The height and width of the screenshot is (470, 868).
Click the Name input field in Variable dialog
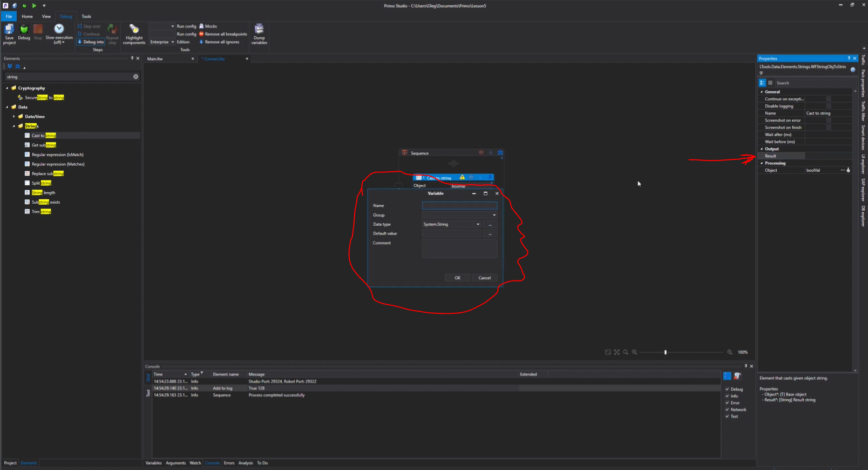pos(459,206)
